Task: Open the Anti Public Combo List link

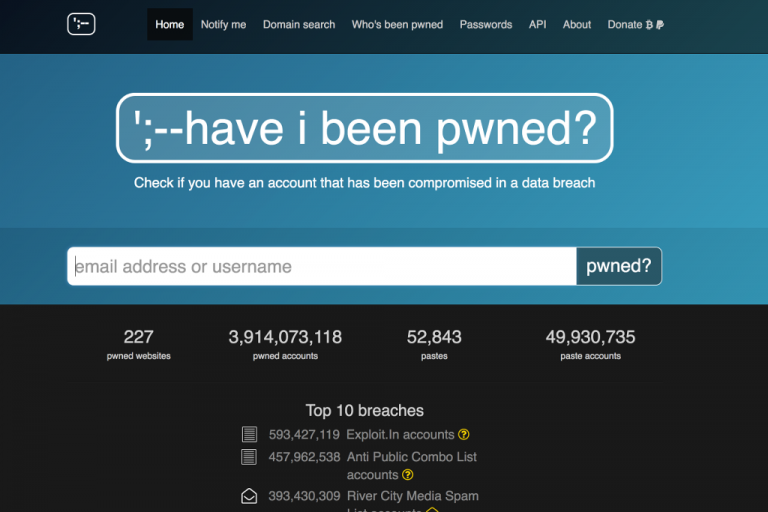Action: 411,457
